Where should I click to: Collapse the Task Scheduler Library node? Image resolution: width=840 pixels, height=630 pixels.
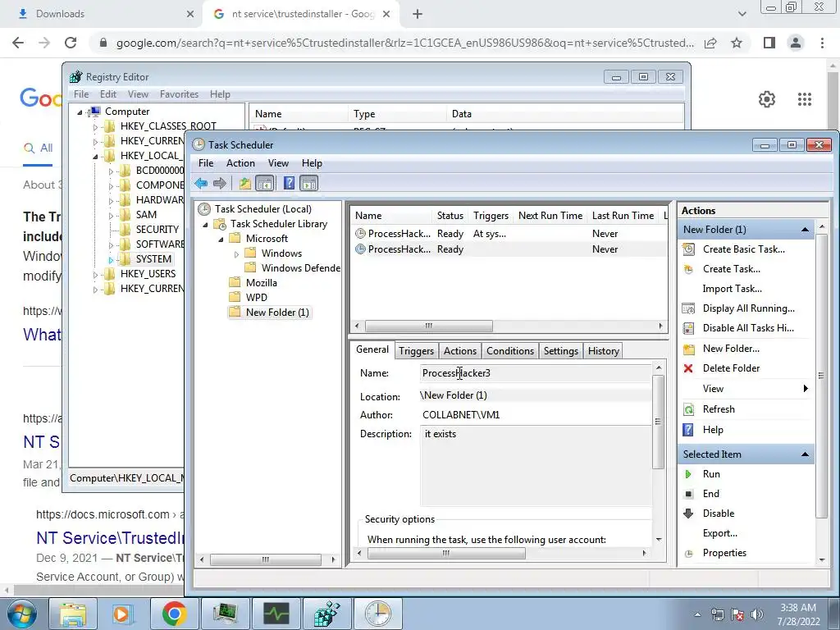pyautogui.click(x=205, y=225)
